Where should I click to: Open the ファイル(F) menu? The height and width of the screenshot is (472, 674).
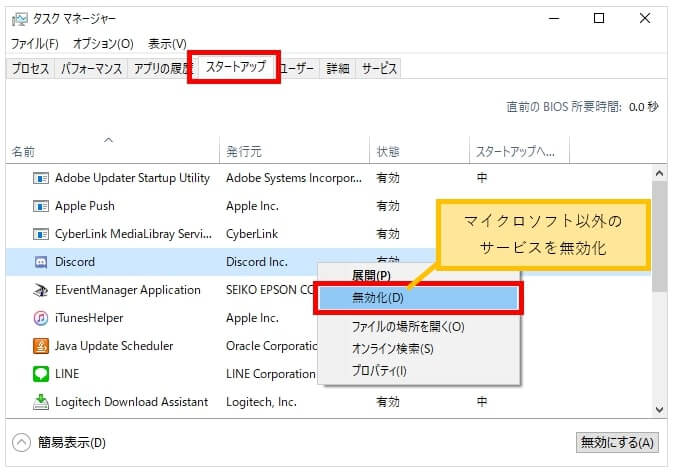click(34, 43)
